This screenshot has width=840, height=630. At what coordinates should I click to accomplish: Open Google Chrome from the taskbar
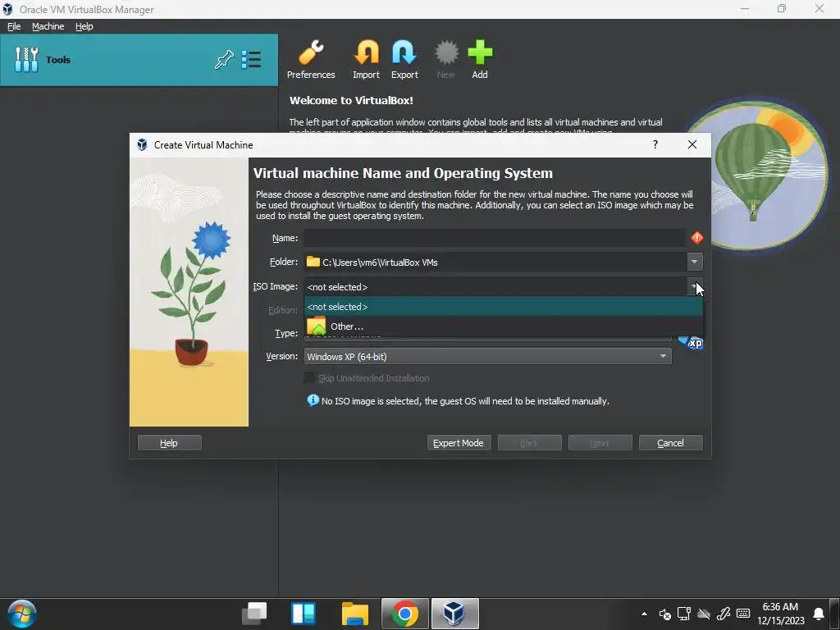coord(405,614)
